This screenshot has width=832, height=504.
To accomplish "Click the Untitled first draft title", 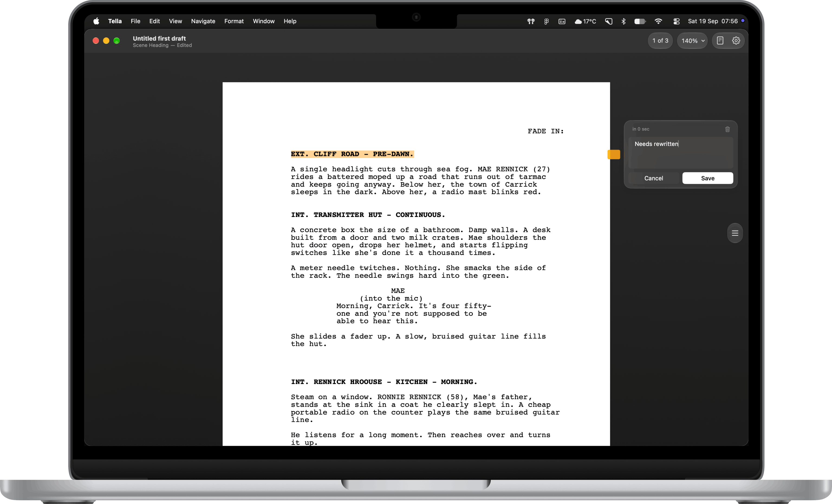I will (159, 38).
